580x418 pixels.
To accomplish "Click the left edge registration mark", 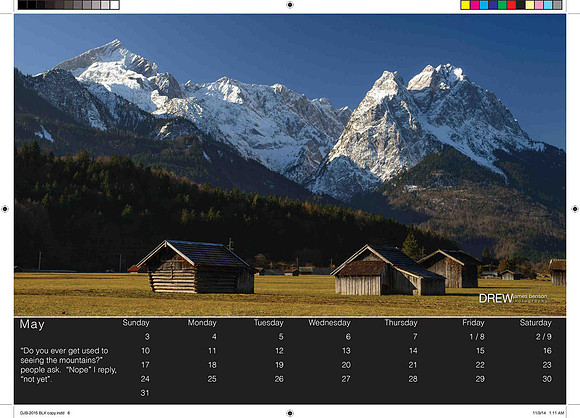I will [5, 209].
